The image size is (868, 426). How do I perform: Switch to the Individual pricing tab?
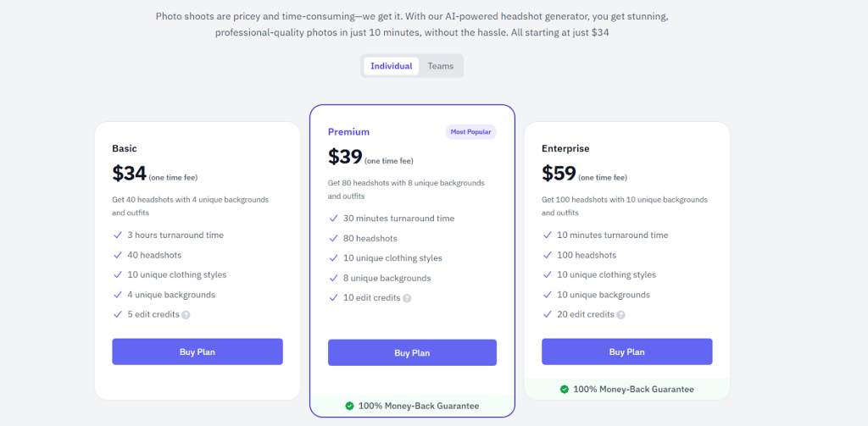391,66
